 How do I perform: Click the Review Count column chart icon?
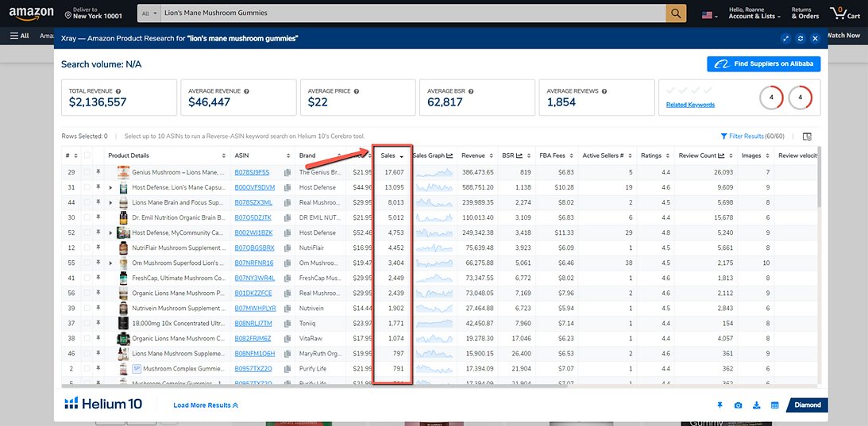(x=721, y=155)
